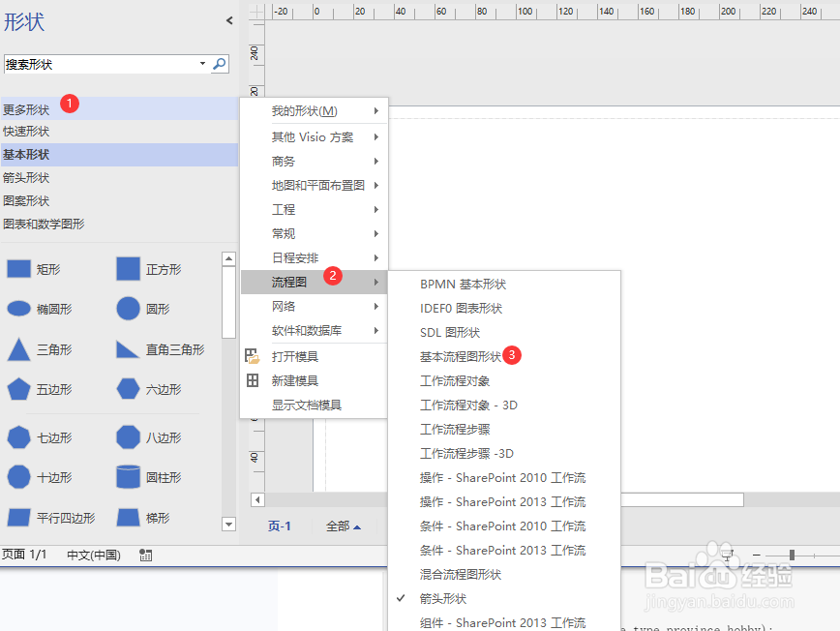Viewport: 840px width, 631px height.
Task: Select IDEF0 图表形状 stencil
Action: [x=504, y=309]
